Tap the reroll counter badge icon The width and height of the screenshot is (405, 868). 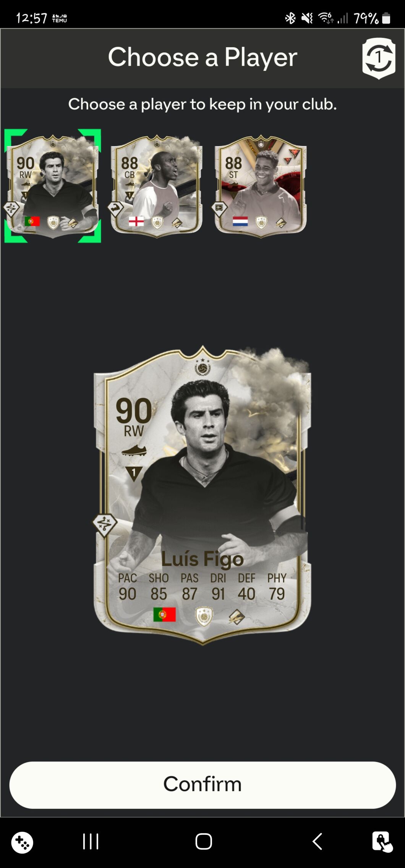point(378,58)
